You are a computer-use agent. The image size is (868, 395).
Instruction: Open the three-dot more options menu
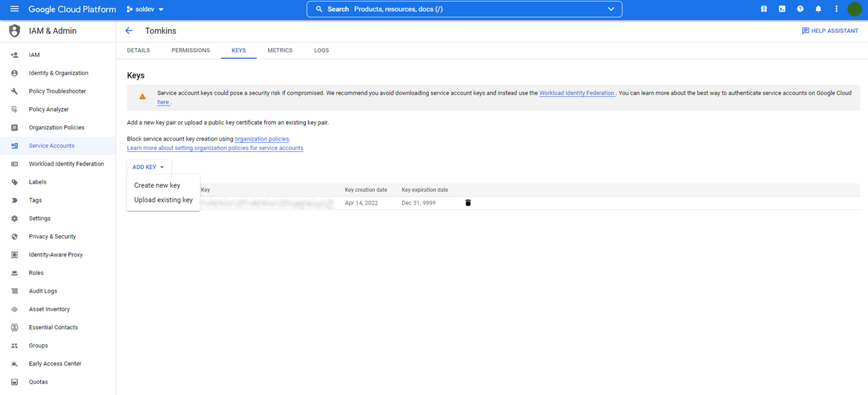coord(836,9)
